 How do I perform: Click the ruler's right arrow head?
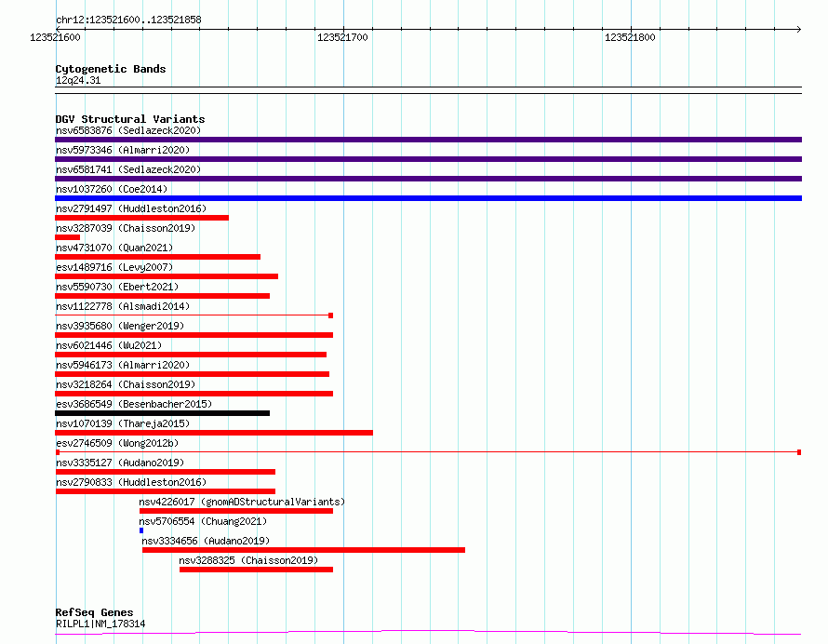798,29
